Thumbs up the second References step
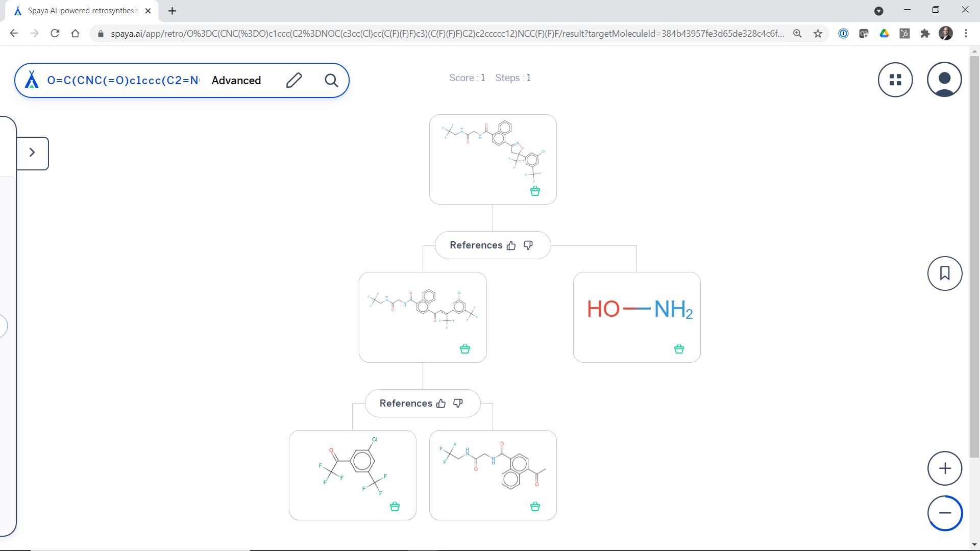 click(x=441, y=404)
